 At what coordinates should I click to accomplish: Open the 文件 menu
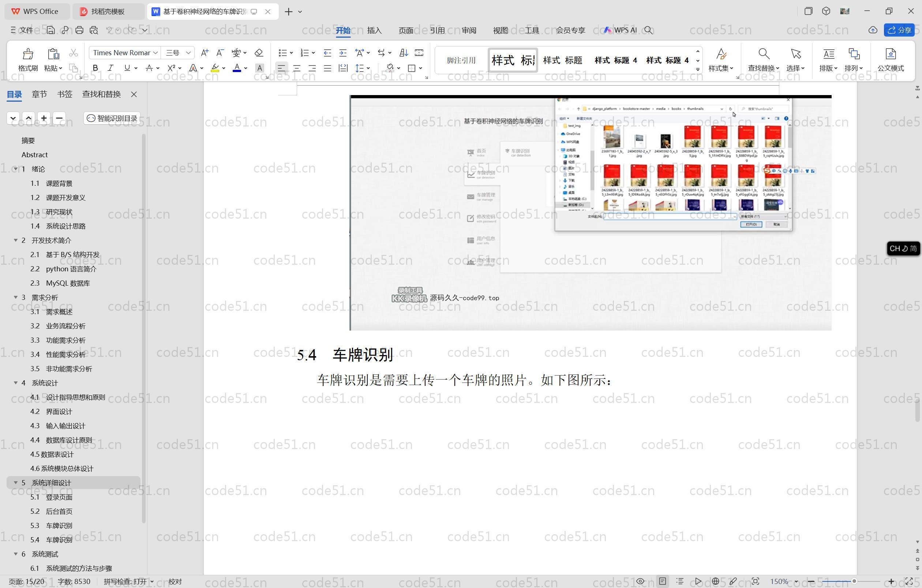(x=22, y=30)
